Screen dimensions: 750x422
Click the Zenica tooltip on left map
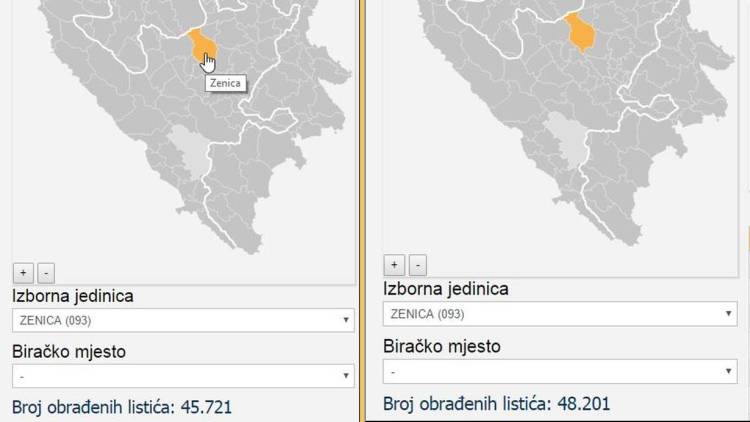pos(226,84)
